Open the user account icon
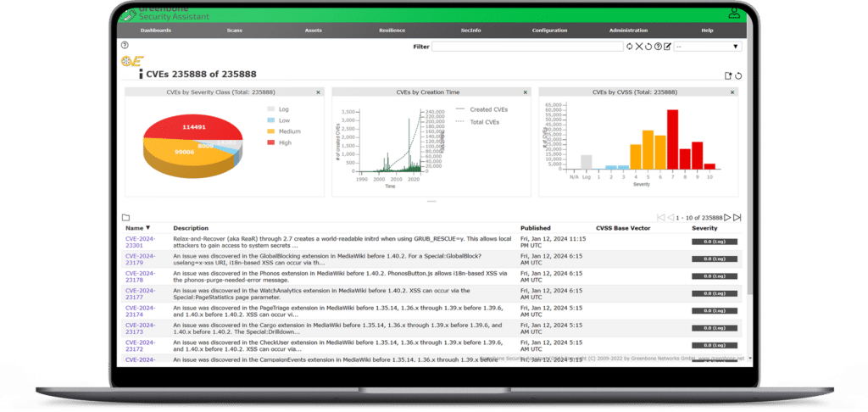The height and width of the screenshot is (412, 868). (x=734, y=12)
